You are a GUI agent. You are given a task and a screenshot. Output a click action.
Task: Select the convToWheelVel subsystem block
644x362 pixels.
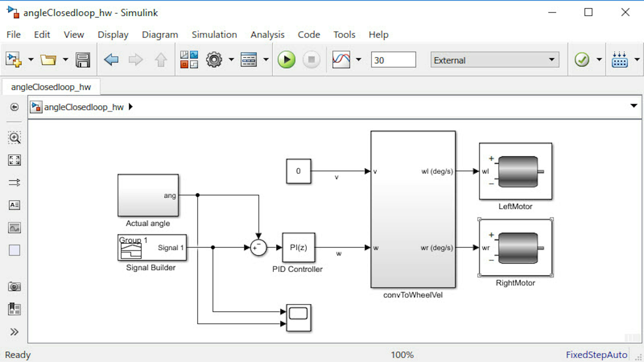[413, 209]
